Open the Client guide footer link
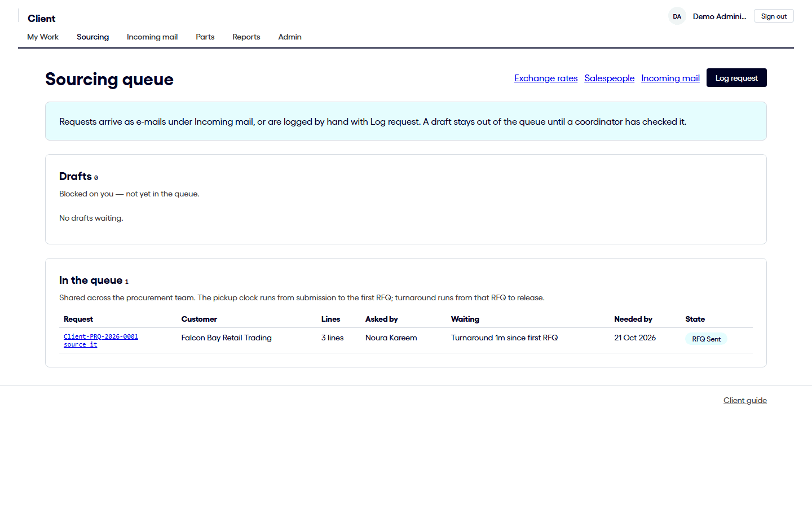812x508 pixels. 745,400
